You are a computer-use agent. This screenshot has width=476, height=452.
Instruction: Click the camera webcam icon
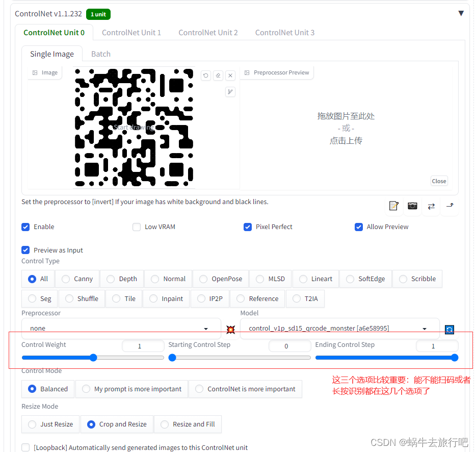pos(412,206)
